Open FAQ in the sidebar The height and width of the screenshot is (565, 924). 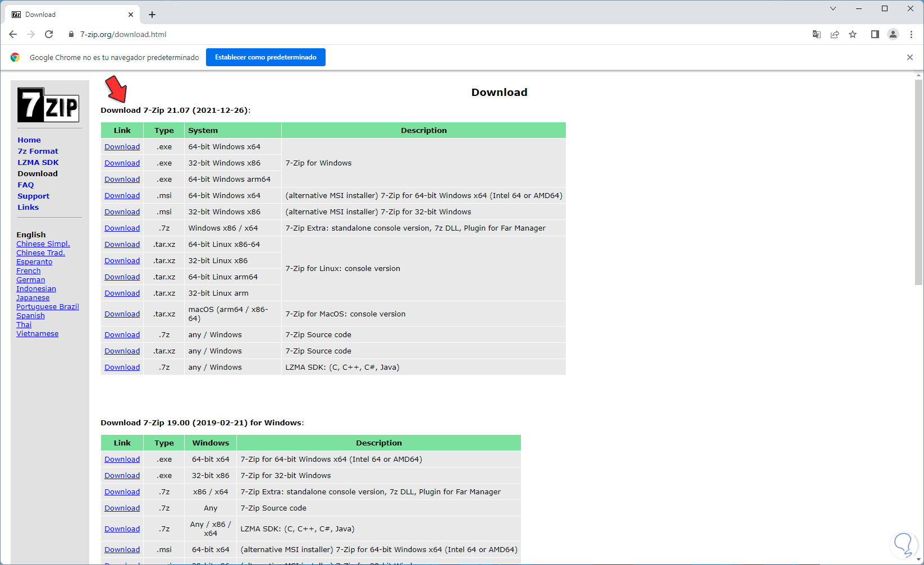pyautogui.click(x=26, y=185)
